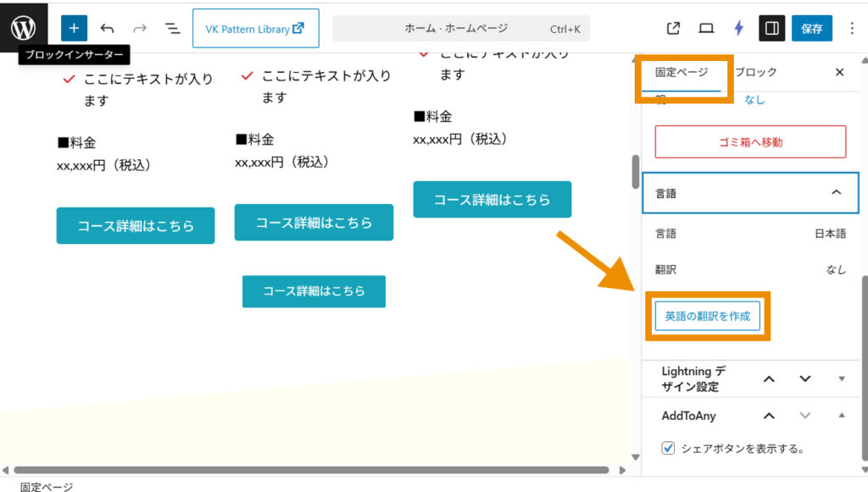Click the 英語の翻訳を作成 button
868x492 pixels.
click(708, 316)
